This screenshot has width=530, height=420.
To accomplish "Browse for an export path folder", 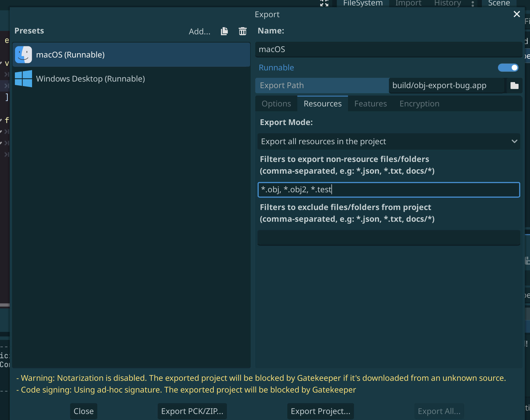I will 514,85.
